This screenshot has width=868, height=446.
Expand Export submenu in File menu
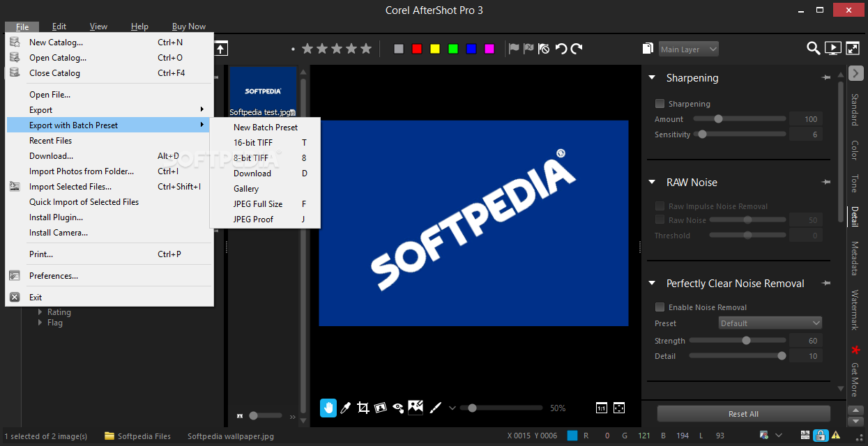[x=109, y=109]
